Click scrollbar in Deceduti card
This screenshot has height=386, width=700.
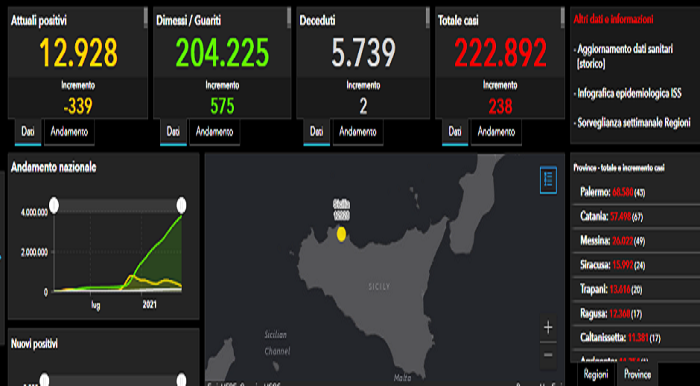428,17
